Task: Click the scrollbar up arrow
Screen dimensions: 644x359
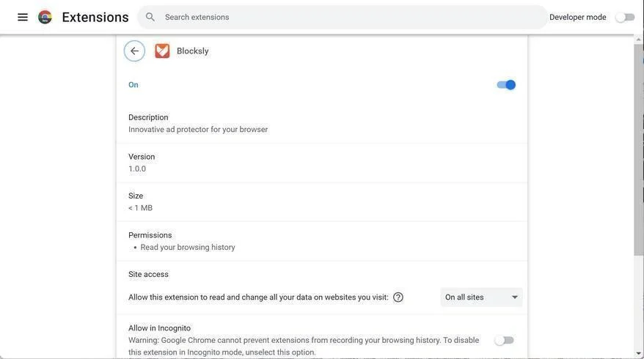Action: 638,40
